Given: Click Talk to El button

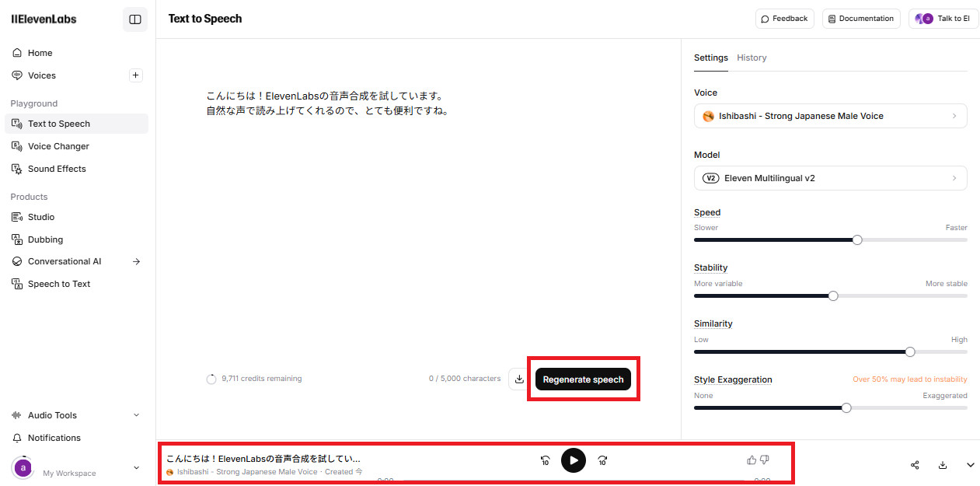Looking at the screenshot, I should click(943, 19).
